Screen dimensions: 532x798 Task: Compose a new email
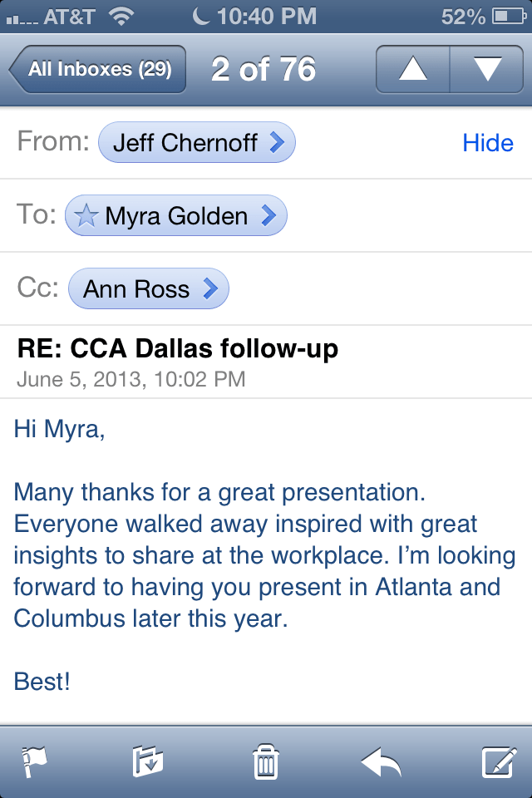(499, 762)
